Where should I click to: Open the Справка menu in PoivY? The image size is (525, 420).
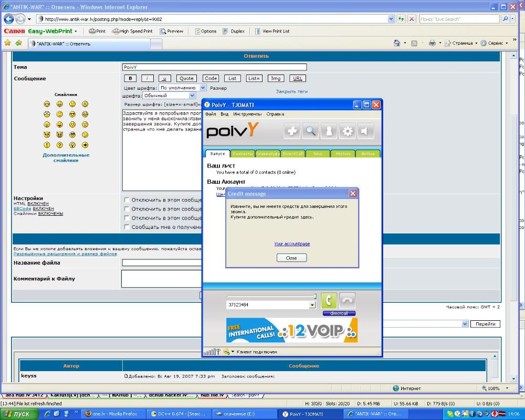coord(275,114)
